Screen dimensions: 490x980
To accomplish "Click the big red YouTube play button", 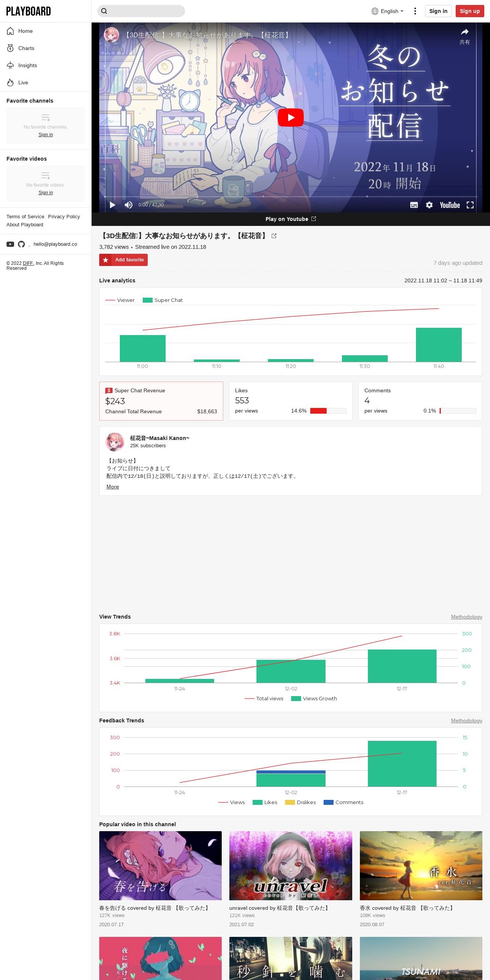I will pyautogui.click(x=291, y=118).
